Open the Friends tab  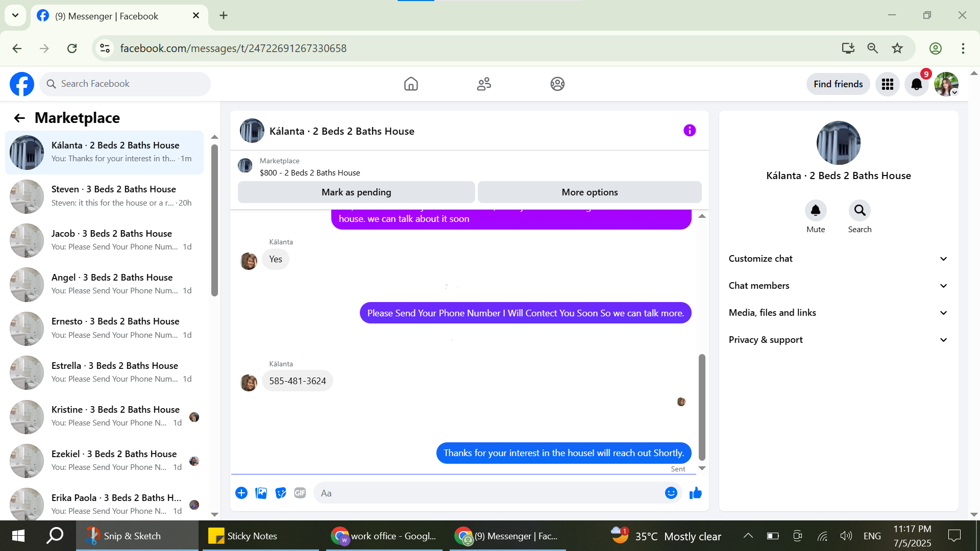coord(484,84)
